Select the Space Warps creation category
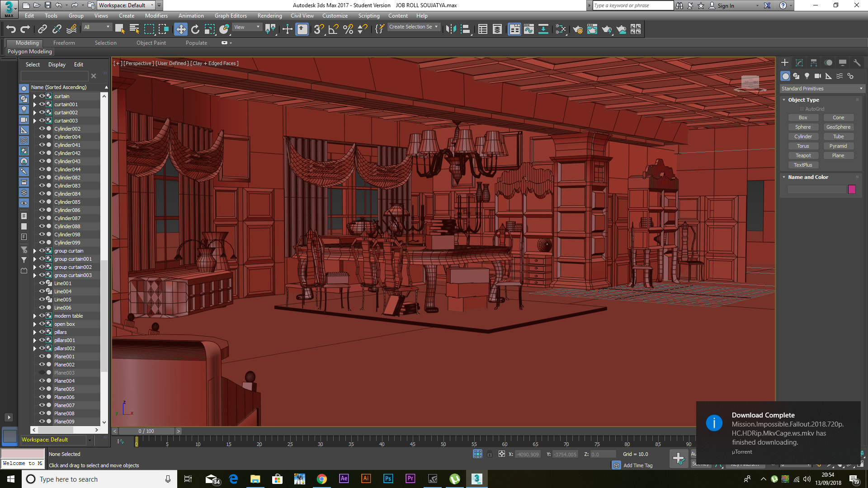 [x=840, y=76]
